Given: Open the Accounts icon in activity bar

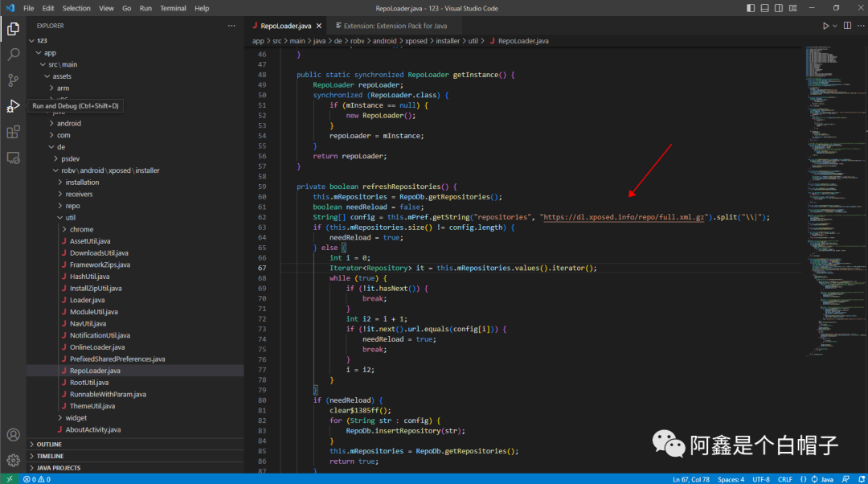Looking at the screenshot, I should [x=14, y=435].
